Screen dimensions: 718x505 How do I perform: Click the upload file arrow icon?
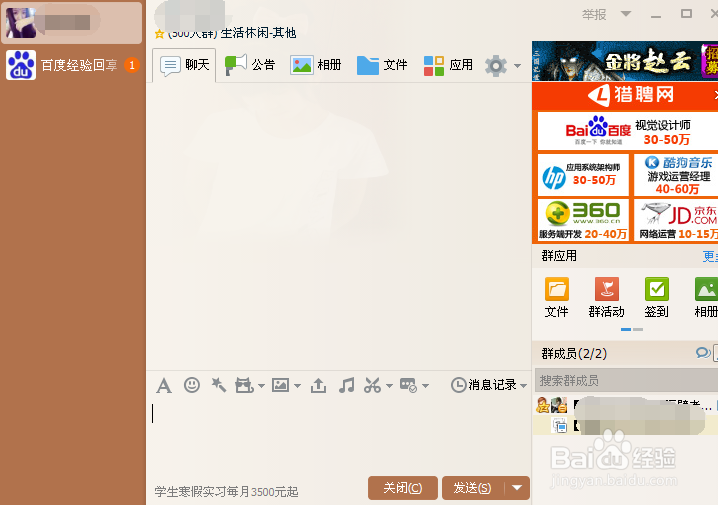[x=318, y=386]
